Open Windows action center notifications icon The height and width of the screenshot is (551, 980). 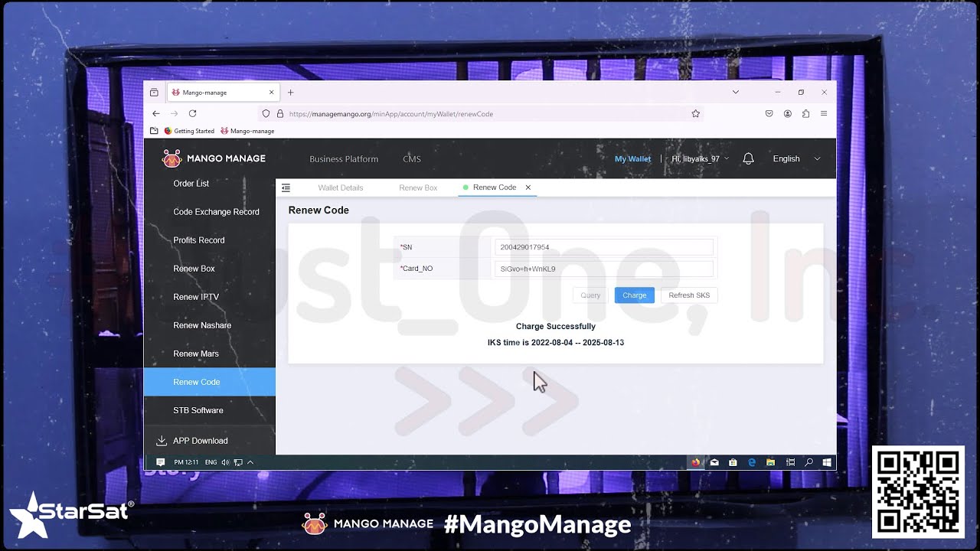click(x=160, y=462)
